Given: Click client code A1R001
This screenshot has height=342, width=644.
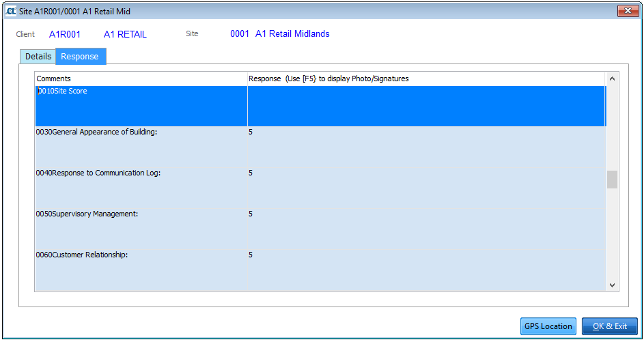Looking at the screenshot, I should (x=65, y=35).
